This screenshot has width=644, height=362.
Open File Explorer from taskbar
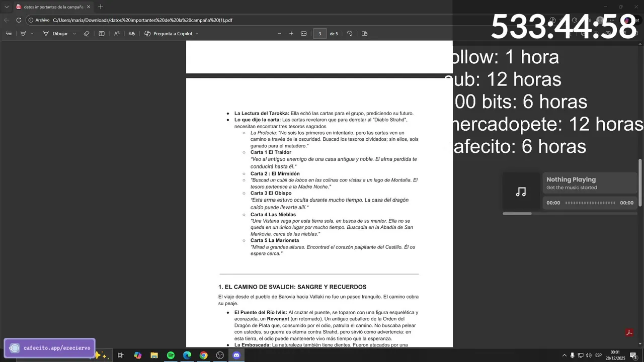pyautogui.click(x=154, y=355)
